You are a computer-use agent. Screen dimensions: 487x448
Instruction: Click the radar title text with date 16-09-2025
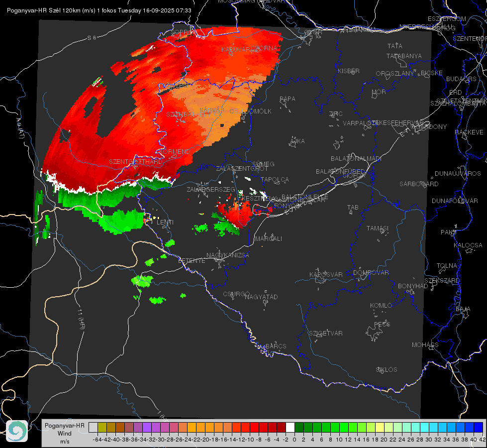pyautogui.click(x=99, y=10)
